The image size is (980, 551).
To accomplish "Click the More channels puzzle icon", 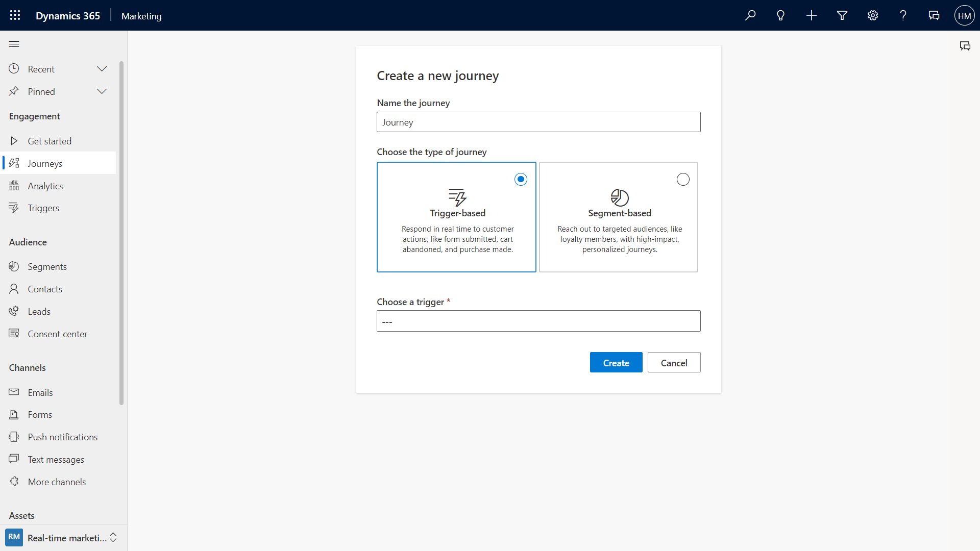I will tap(14, 481).
